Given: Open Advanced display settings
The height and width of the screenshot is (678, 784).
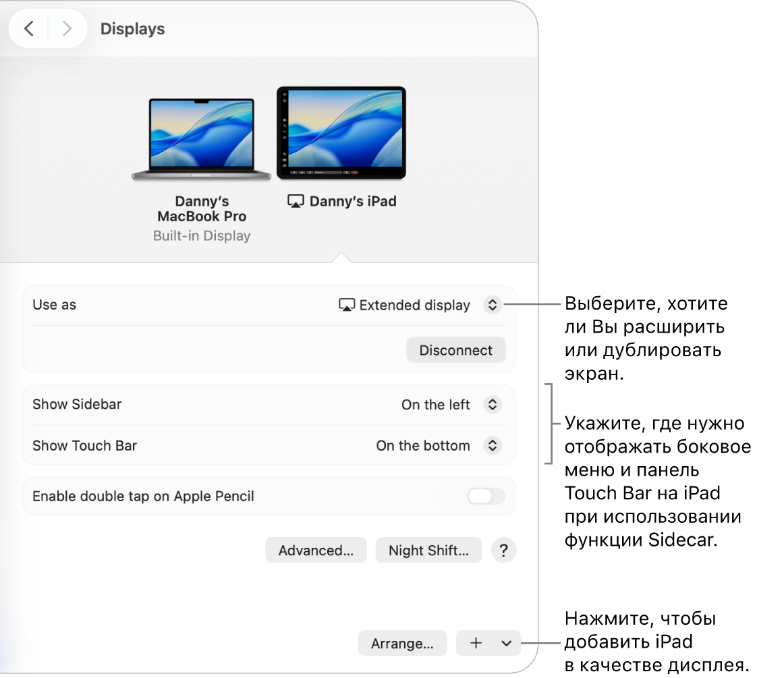Looking at the screenshot, I should pos(316,550).
